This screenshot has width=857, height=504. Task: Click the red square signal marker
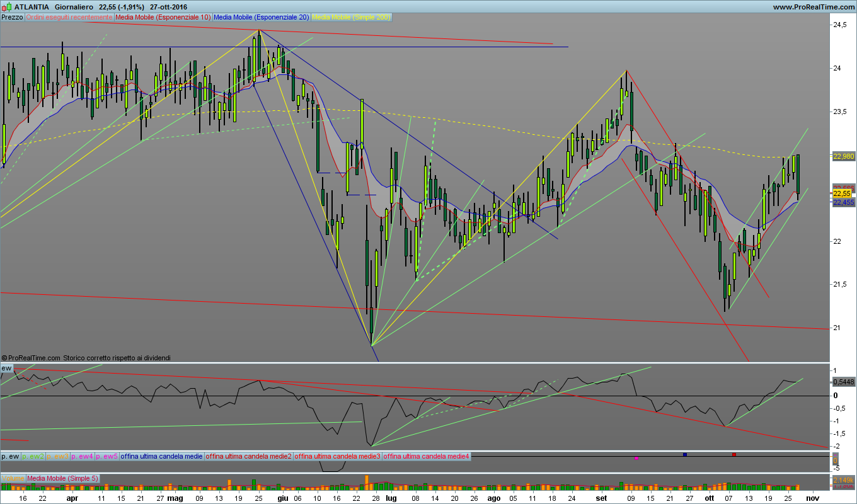(733, 454)
